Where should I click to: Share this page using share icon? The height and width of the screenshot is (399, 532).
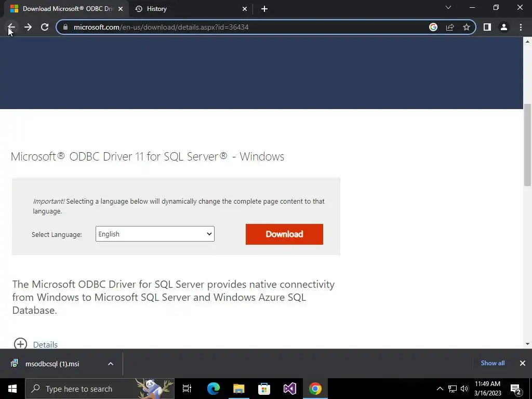[450, 27]
